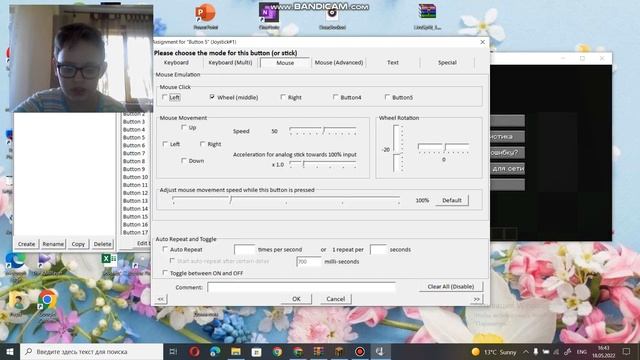Enable the Left mouse click checkbox
Screen dimensions: 640x360
coord(164,97)
